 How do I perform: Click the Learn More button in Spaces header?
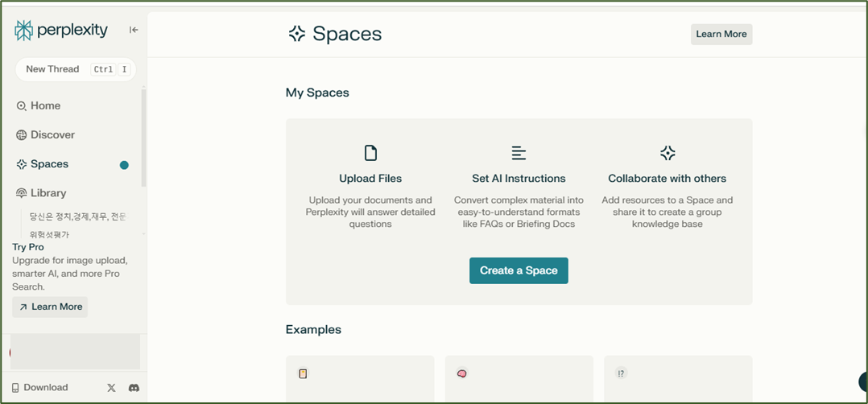(x=721, y=35)
